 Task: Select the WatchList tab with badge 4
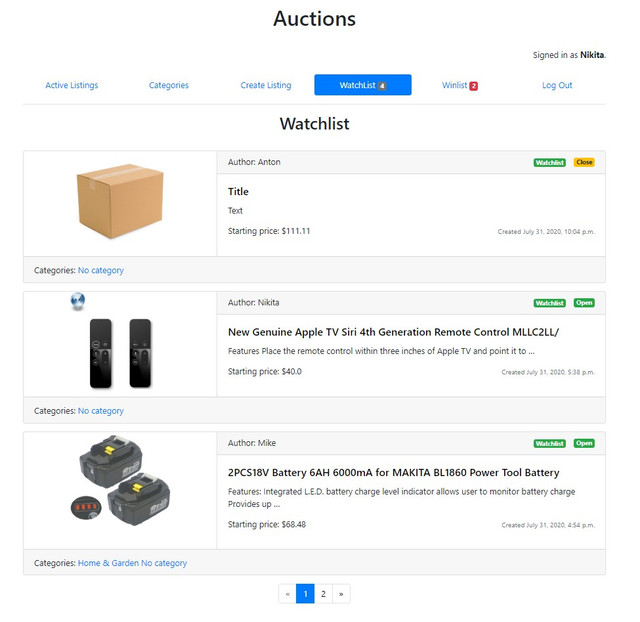tap(363, 85)
